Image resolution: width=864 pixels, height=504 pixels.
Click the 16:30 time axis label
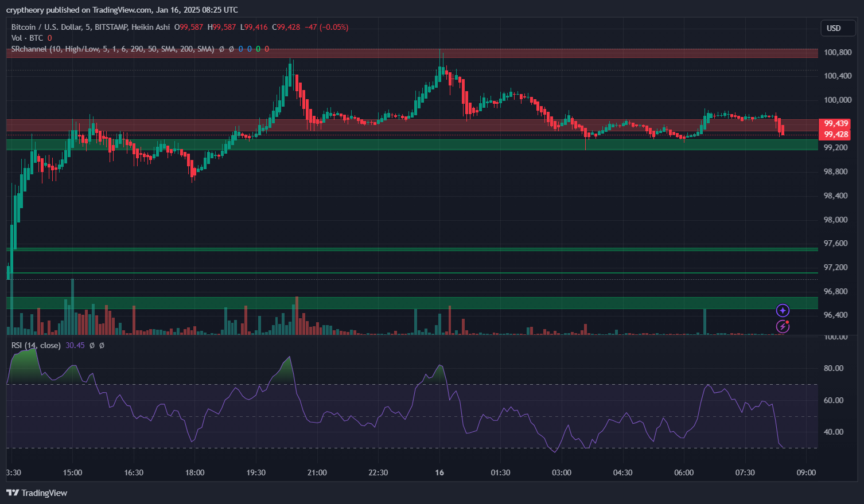pyautogui.click(x=134, y=472)
